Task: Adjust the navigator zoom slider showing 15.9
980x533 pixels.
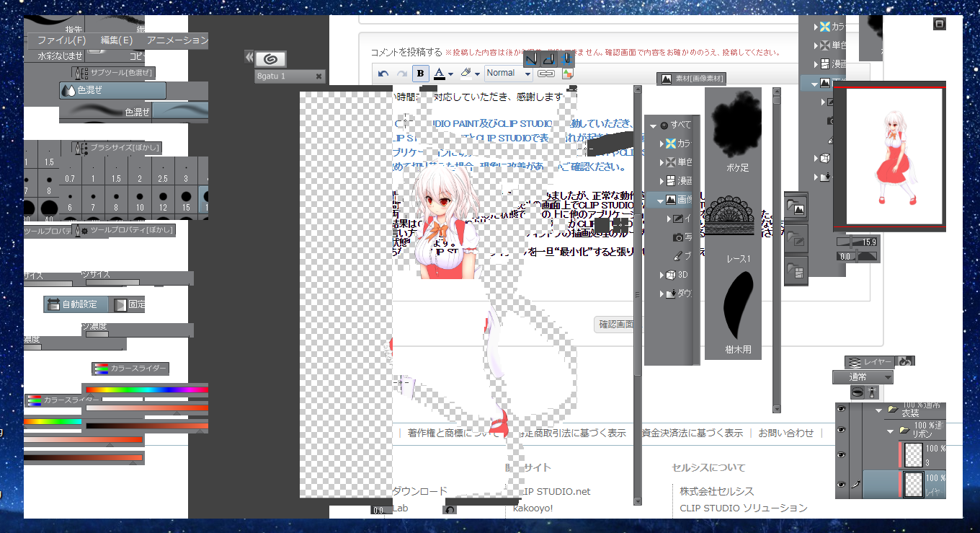Action: tap(857, 242)
